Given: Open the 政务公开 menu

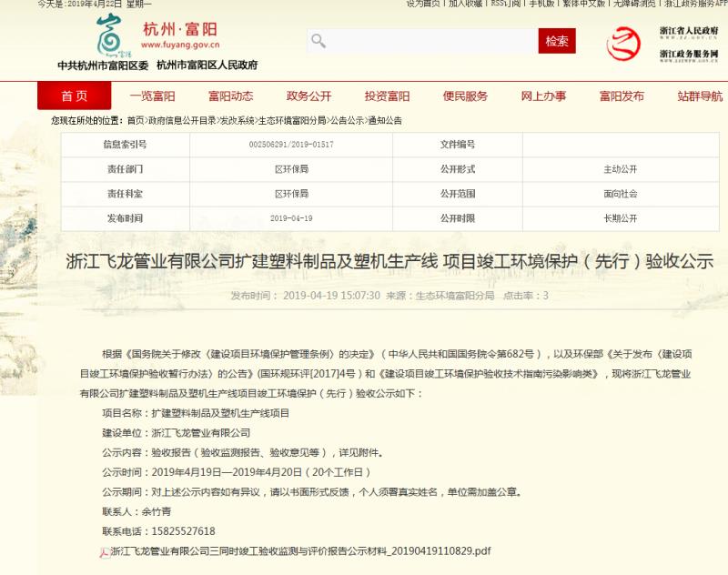Looking at the screenshot, I should click(x=308, y=96).
